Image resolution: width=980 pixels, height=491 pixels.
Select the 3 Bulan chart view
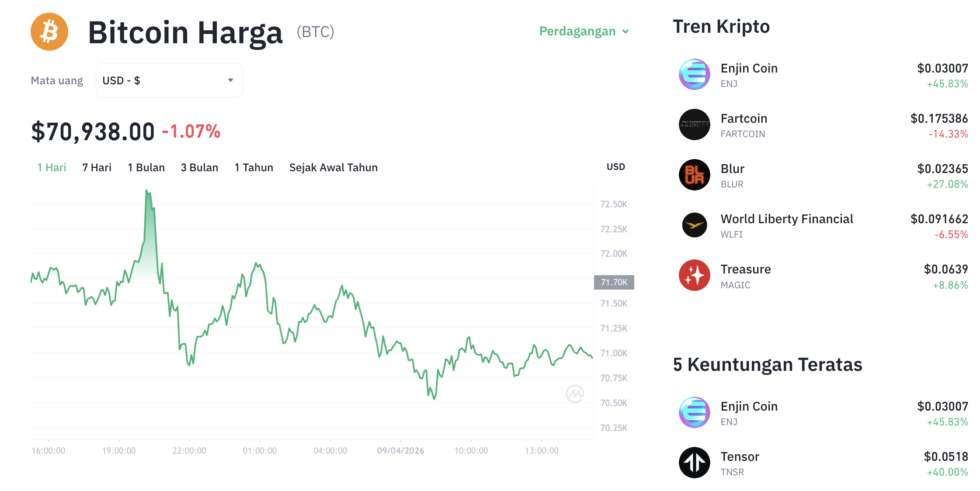click(x=199, y=167)
